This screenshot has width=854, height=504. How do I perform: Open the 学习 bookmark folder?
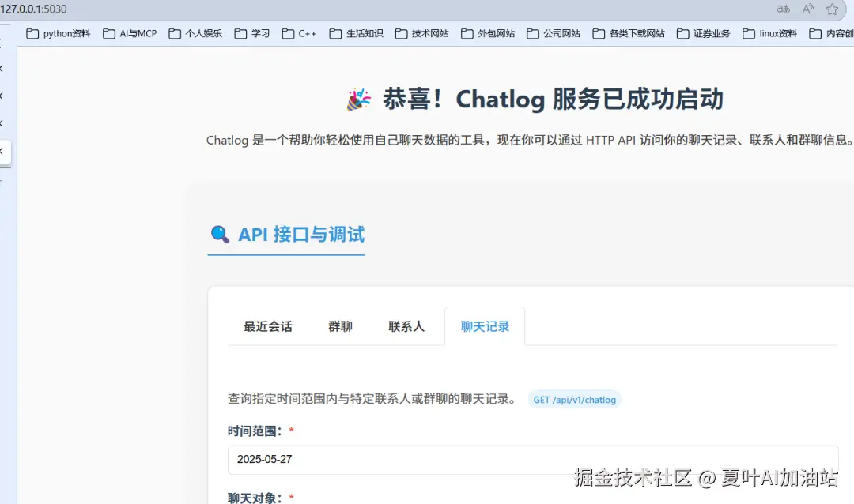coord(251,34)
